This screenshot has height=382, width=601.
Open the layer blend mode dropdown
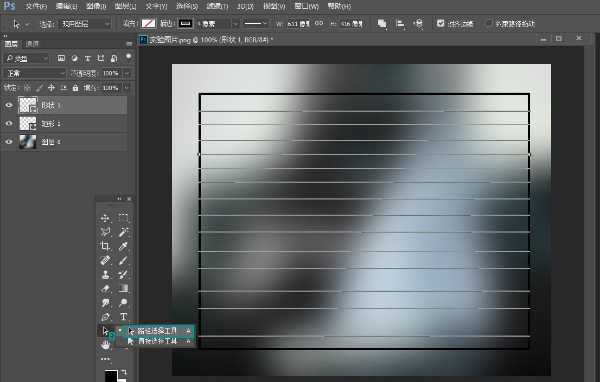tap(34, 73)
